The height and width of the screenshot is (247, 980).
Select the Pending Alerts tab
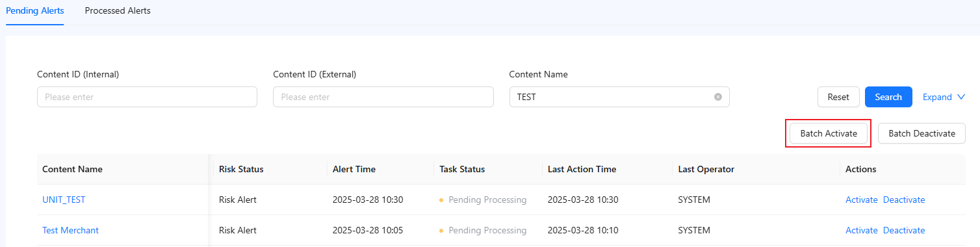(x=34, y=11)
